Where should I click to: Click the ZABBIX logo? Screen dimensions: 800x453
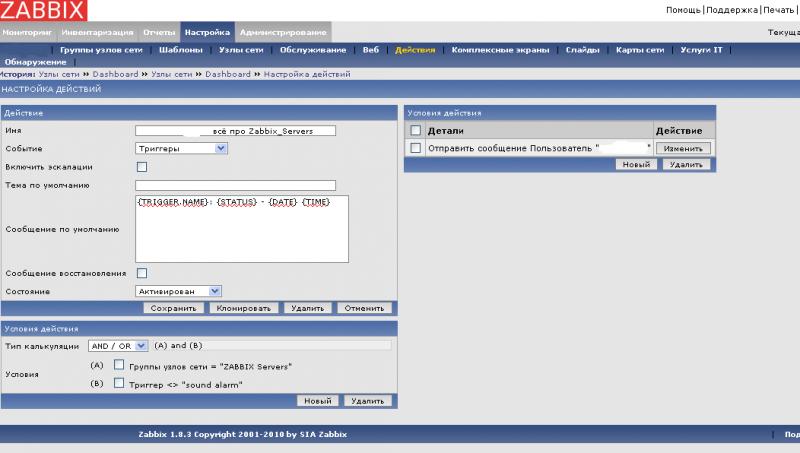[x=43, y=10]
